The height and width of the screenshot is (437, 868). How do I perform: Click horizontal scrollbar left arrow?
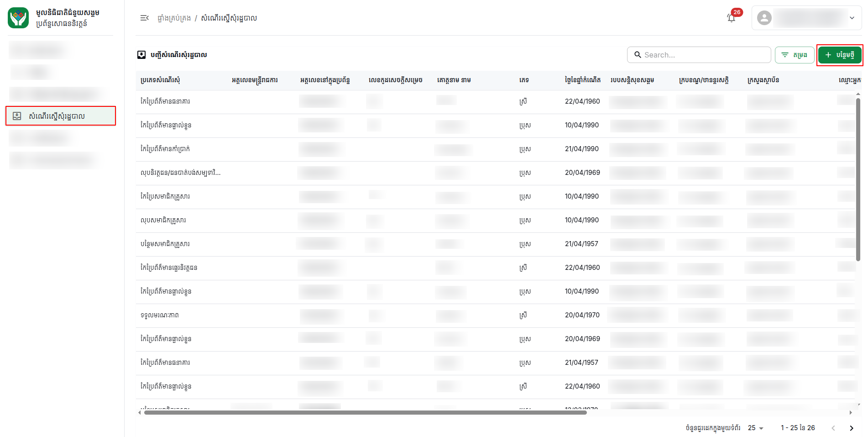click(140, 412)
